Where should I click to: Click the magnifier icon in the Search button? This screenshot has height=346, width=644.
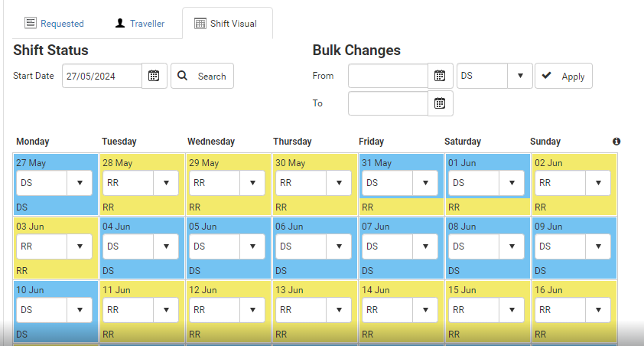tap(182, 76)
